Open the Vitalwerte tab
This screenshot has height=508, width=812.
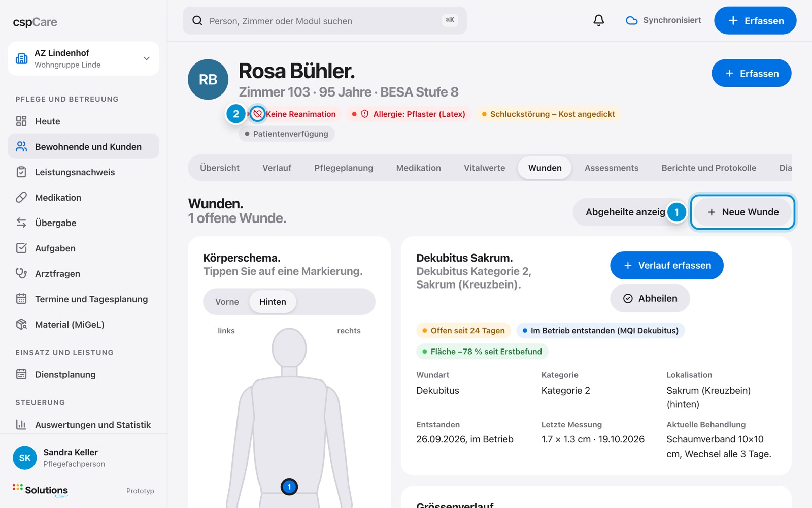coord(484,168)
